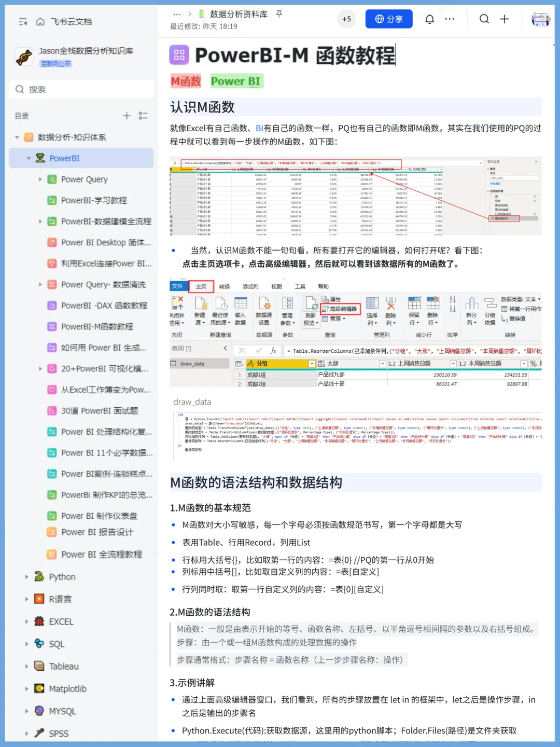This screenshot has height=747, width=560.
Task: Click the 3.示例讲解 heading
Action: 192,683
